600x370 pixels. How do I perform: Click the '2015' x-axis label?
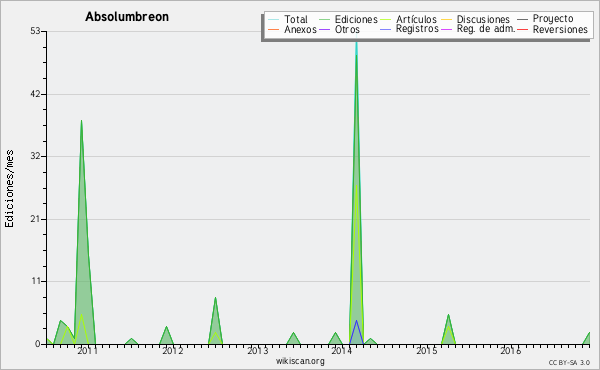point(426,350)
